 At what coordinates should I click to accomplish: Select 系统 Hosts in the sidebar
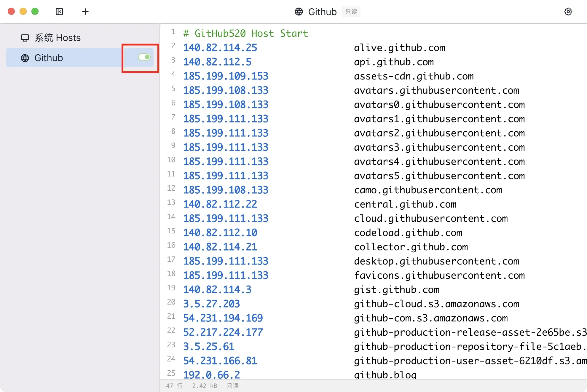click(80, 38)
